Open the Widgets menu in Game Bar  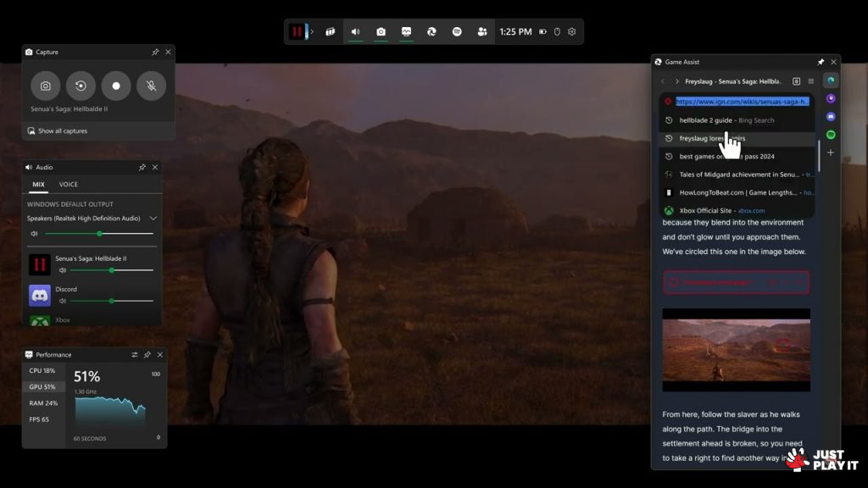tap(331, 31)
